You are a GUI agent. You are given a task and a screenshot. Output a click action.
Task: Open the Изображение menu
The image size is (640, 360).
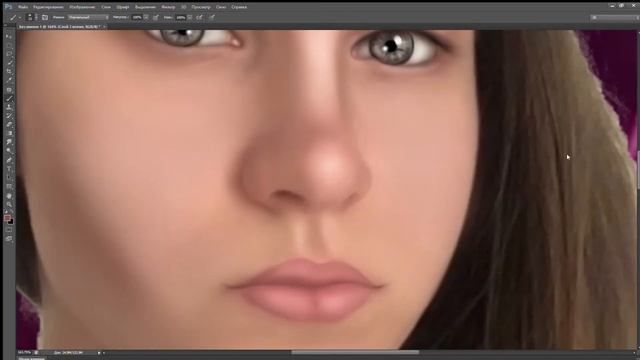(x=82, y=7)
